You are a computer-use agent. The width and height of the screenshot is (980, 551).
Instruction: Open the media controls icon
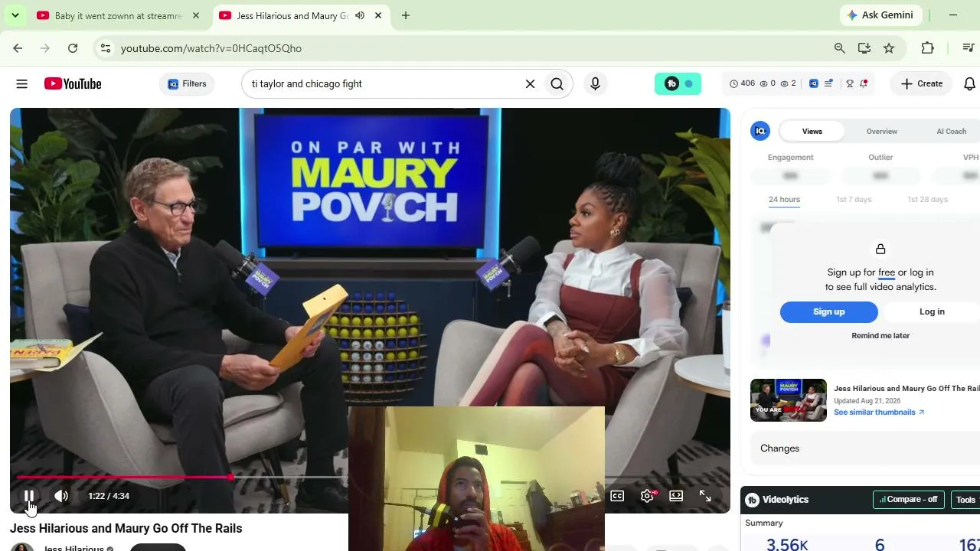pos(969,48)
